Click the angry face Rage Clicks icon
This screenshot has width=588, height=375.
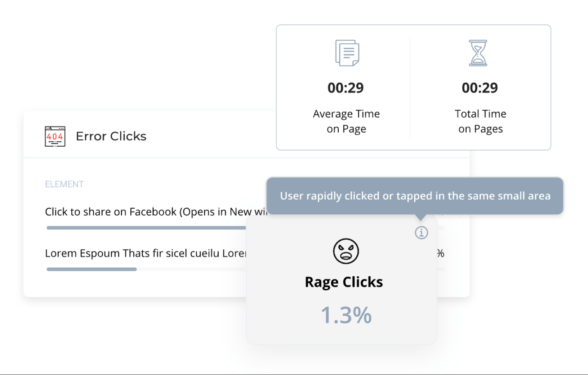(346, 251)
